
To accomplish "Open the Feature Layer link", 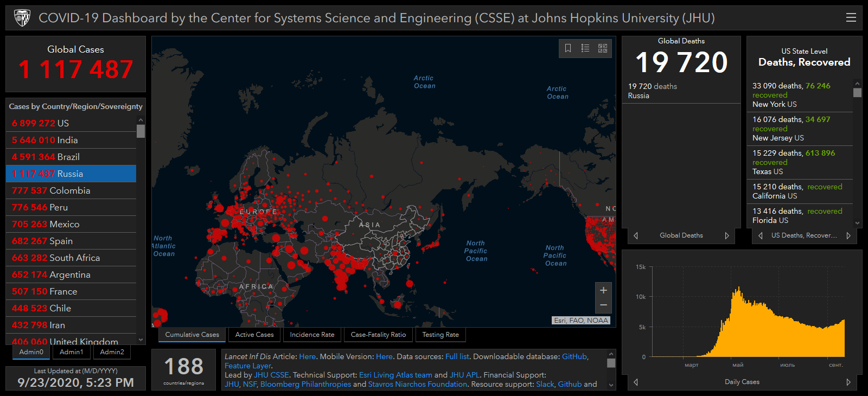I will click(x=248, y=366).
